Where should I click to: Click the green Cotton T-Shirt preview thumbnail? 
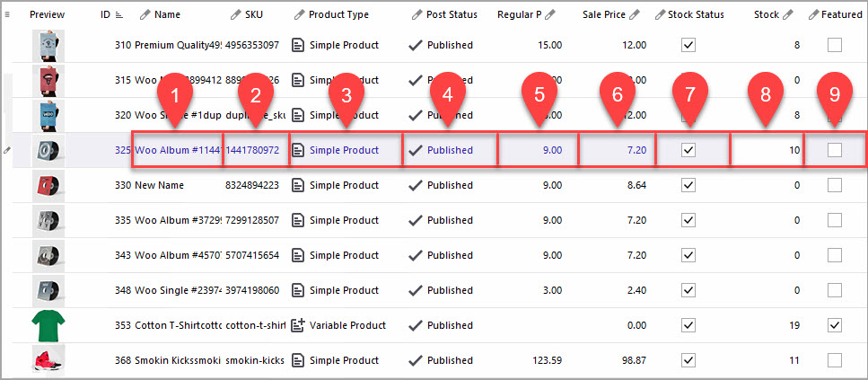[48, 326]
